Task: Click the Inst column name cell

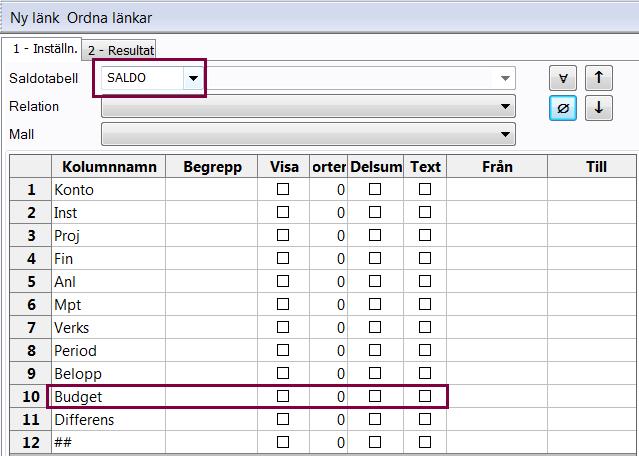Action: [109, 212]
